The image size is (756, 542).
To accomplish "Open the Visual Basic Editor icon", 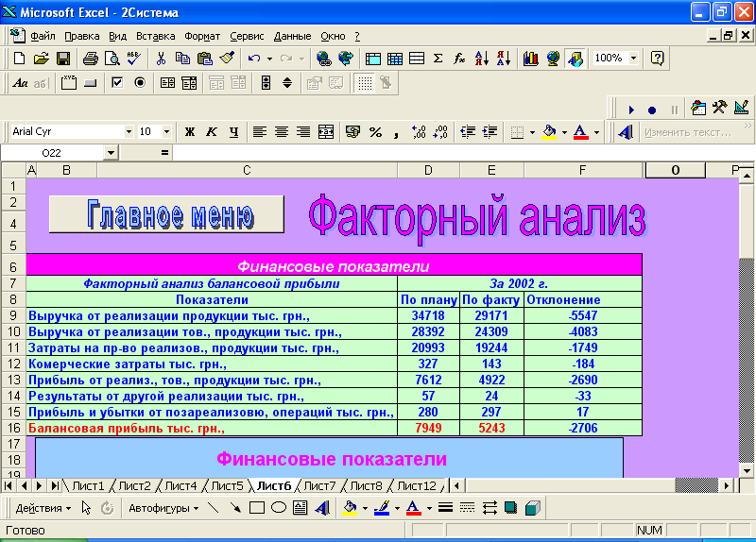I will [698, 108].
